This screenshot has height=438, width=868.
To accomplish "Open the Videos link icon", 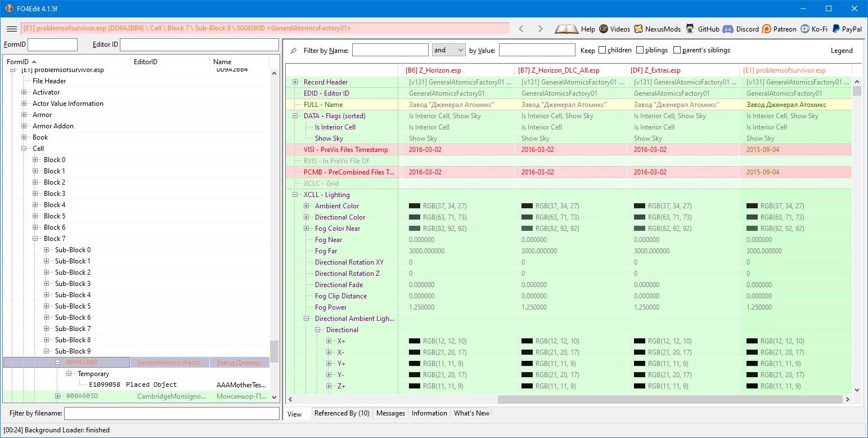I will pyautogui.click(x=604, y=29).
